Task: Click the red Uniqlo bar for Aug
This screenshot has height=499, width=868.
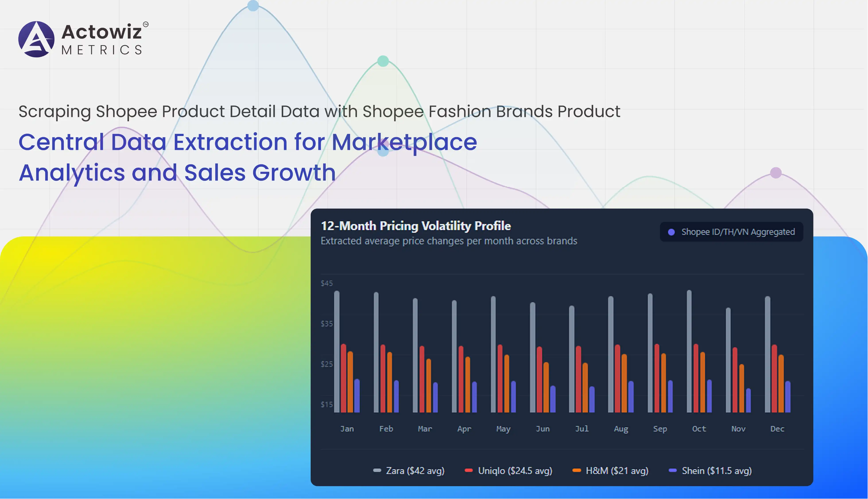Action: [x=618, y=379]
